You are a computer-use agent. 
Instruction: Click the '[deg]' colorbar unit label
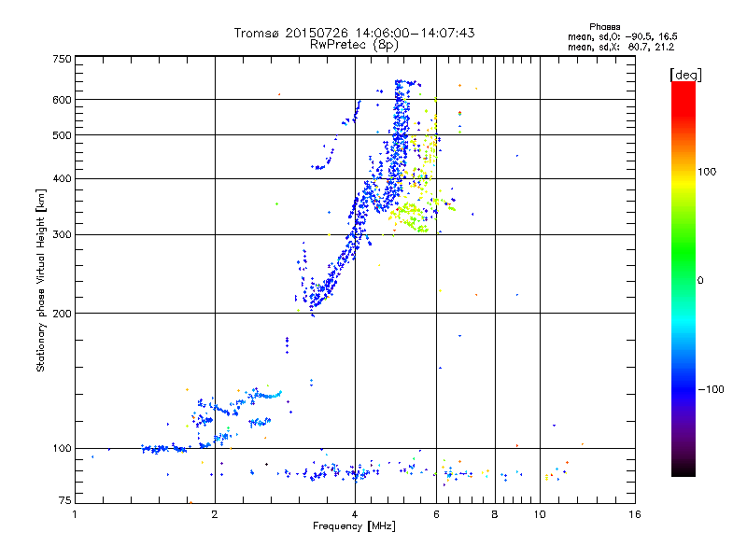tap(685, 75)
